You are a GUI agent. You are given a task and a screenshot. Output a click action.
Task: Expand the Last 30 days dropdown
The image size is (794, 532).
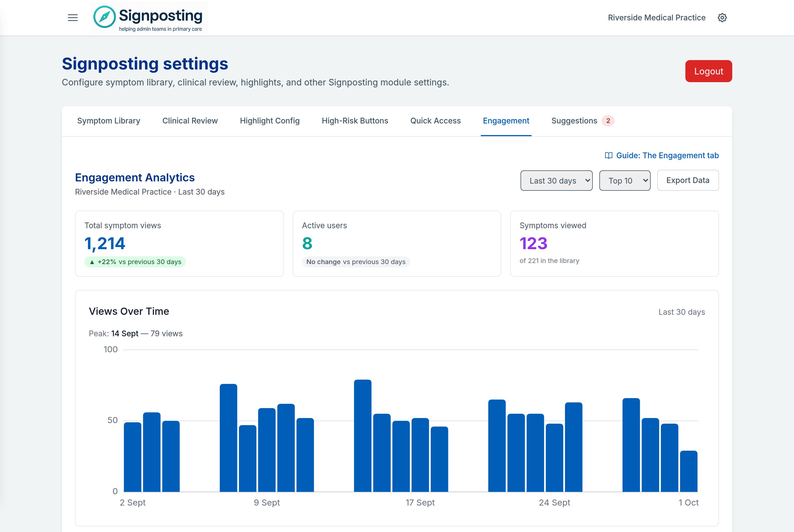point(556,181)
